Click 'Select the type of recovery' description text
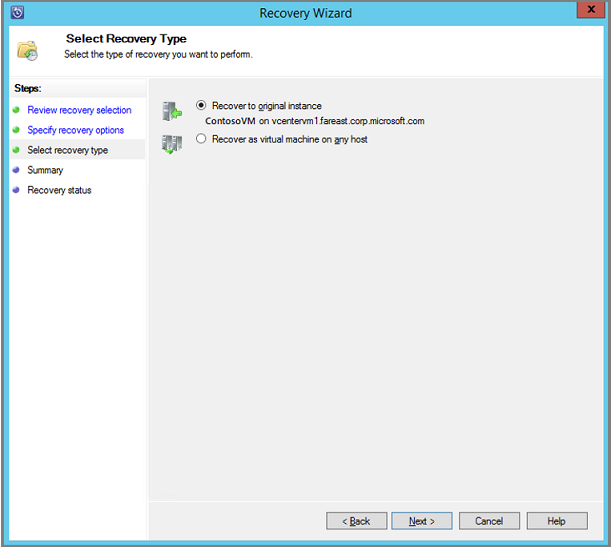 click(x=158, y=54)
